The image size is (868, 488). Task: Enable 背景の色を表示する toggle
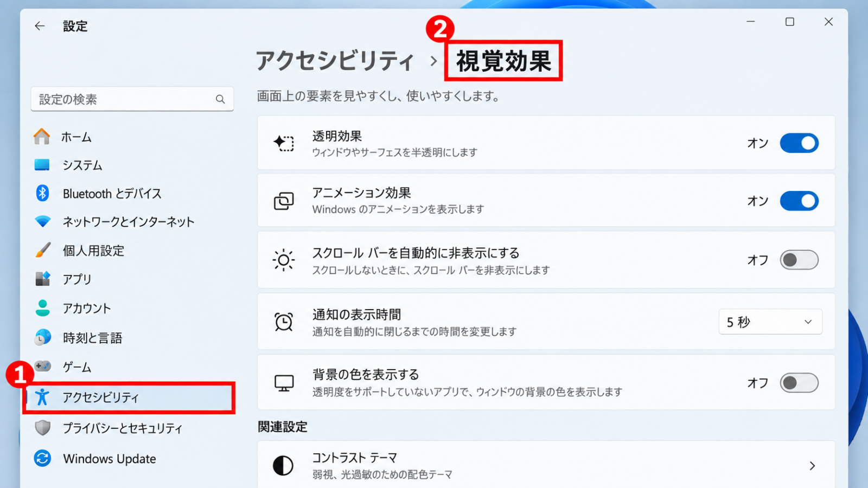(x=799, y=383)
